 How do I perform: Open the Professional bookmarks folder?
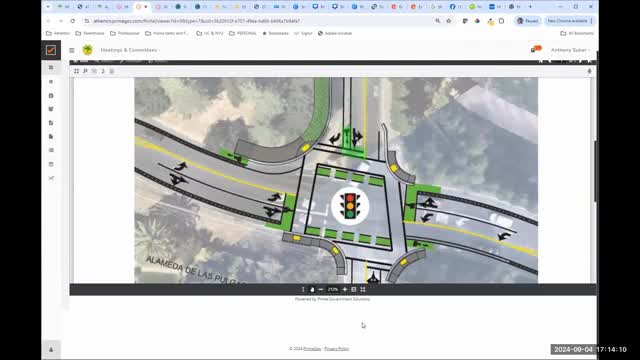pos(125,33)
